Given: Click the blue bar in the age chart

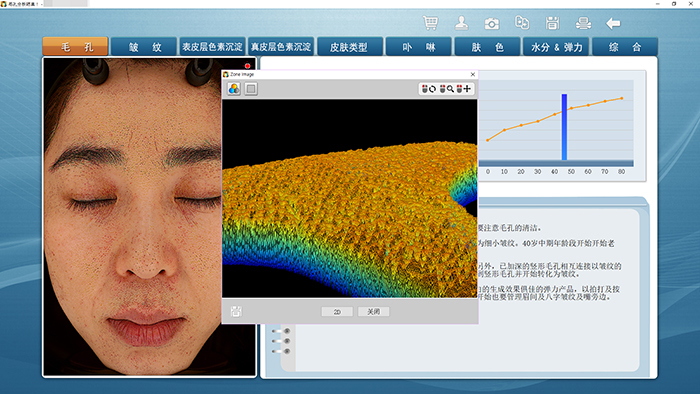Looking at the screenshot, I should tap(564, 127).
